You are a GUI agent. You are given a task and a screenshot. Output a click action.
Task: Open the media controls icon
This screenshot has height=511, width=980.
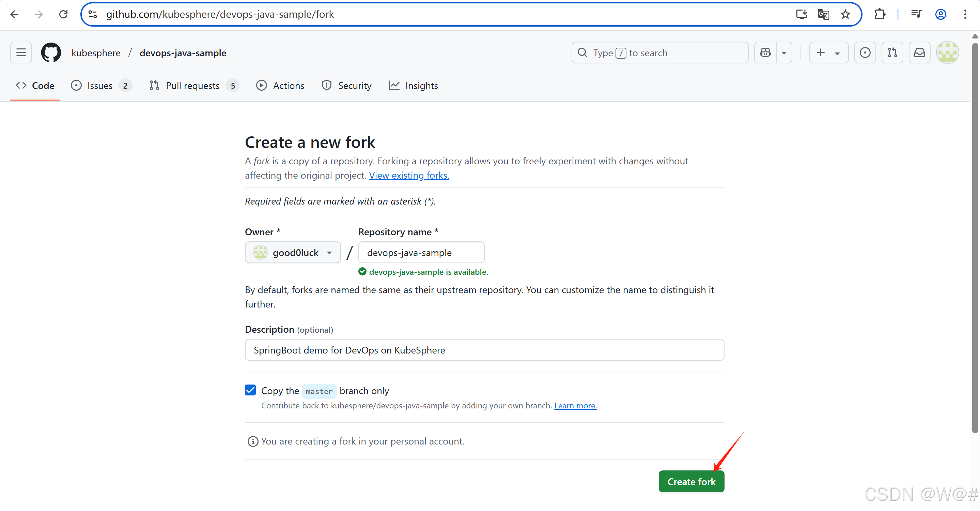click(916, 14)
